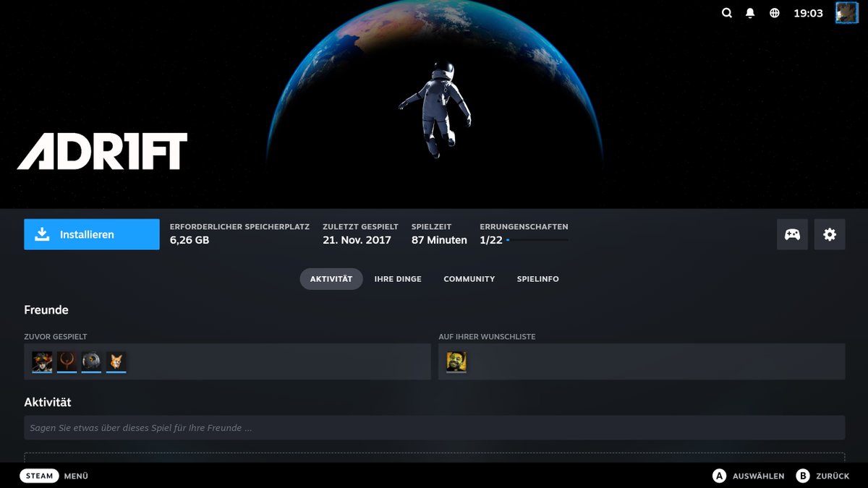Click the 19:03 clock
The width and height of the screenshot is (868, 488).
coord(808,13)
